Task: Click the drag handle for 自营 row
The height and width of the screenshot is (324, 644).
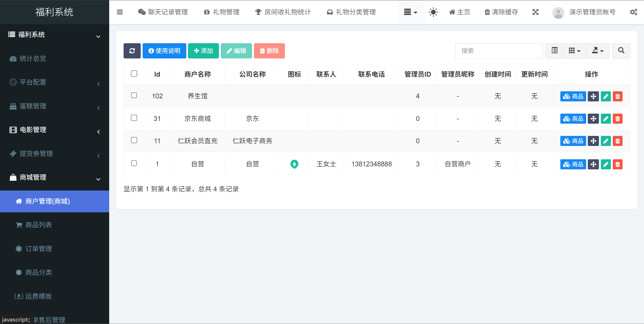Action: tap(593, 164)
